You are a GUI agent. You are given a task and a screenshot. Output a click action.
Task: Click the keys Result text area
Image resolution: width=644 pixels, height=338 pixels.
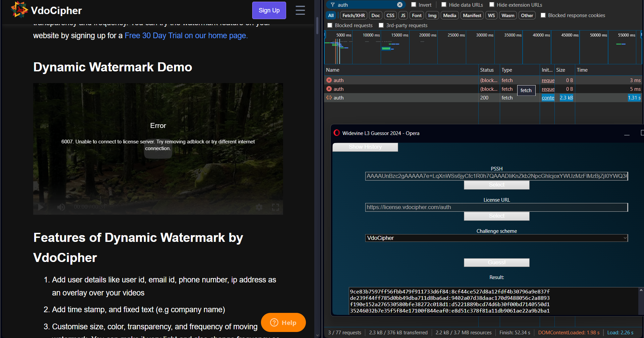493,301
